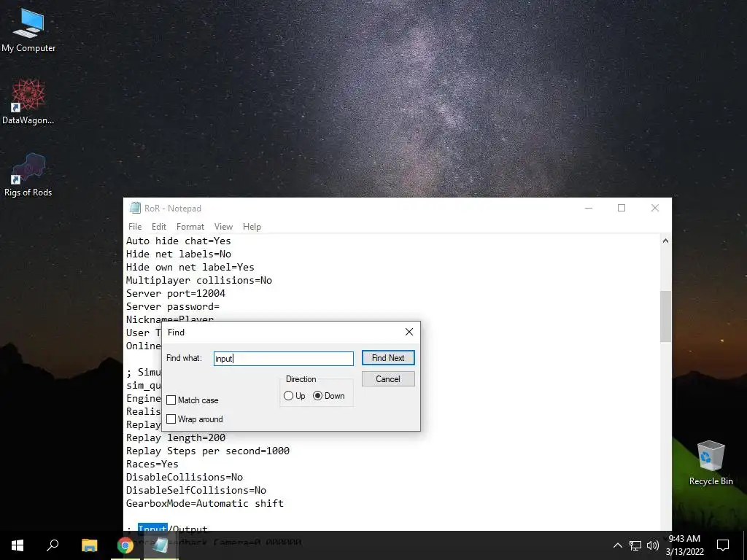Open the notification center icon
The height and width of the screenshot is (560, 747).
(x=723, y=545)
